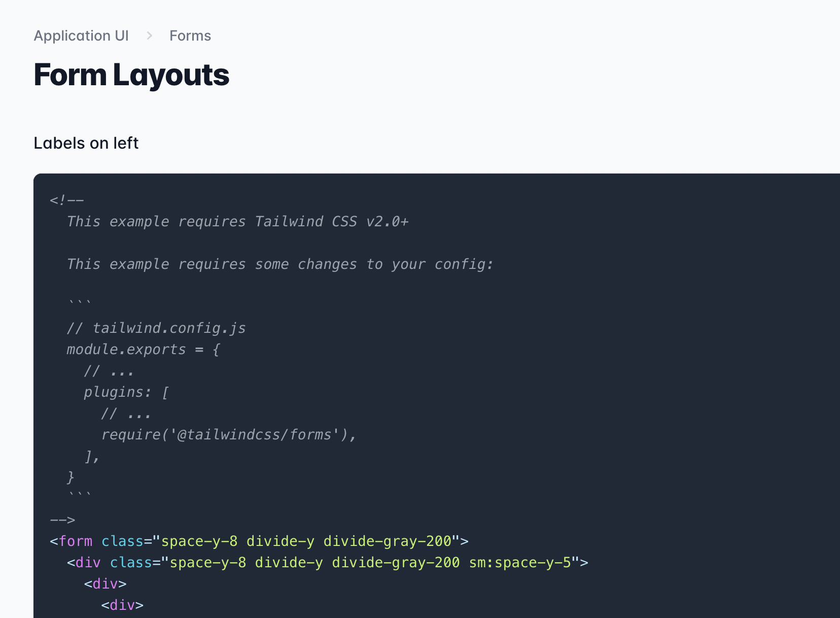The image size is (840, 618).
Task: Click the backtick code fence line
Action: click(x=79, y=300)
